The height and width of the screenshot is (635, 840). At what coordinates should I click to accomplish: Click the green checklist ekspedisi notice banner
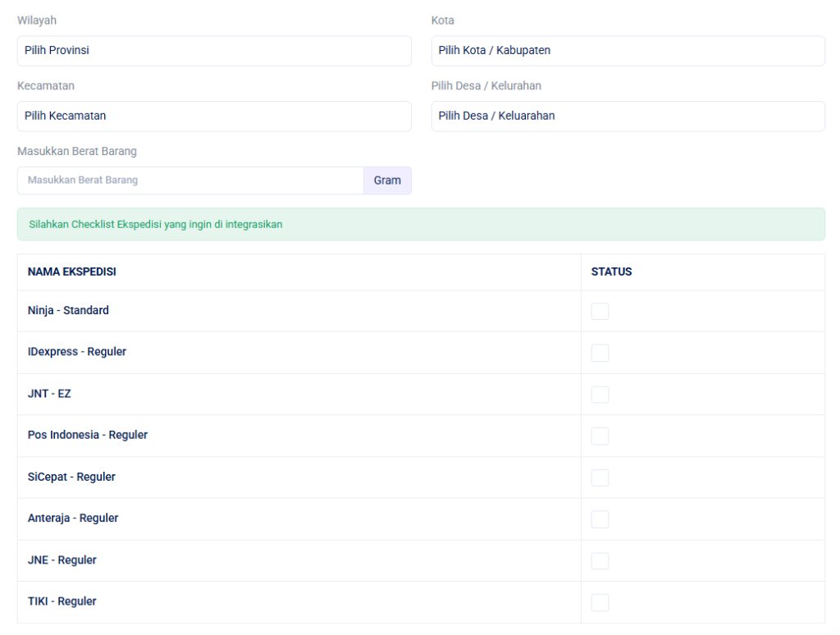click(421, 224)
